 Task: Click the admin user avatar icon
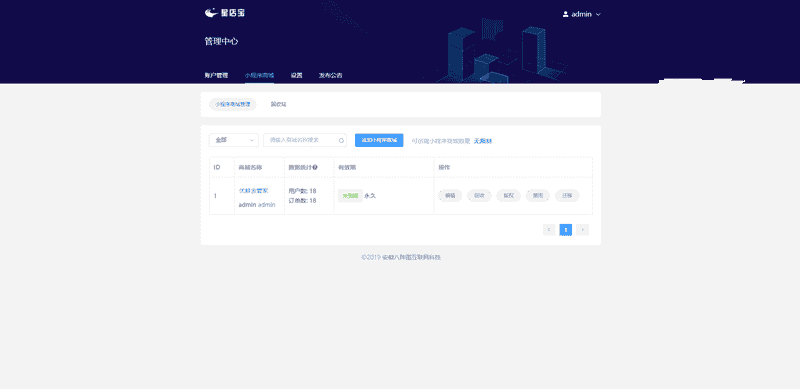(x=565, y=14)
